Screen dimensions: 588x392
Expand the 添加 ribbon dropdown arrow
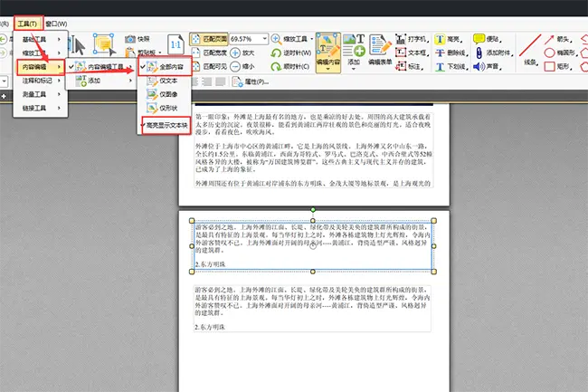tap(354, 69)
